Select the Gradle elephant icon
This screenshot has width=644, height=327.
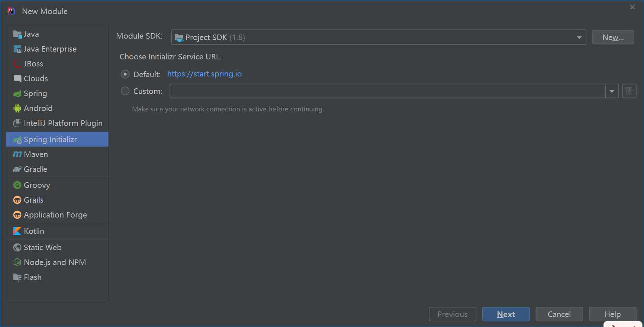click(x=17, y=169)
